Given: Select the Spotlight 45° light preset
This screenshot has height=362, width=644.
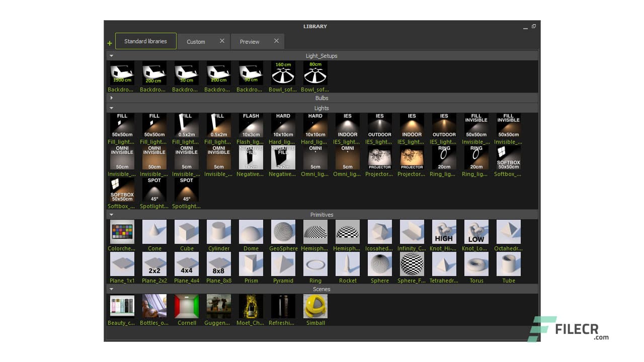Looking at the screenshot, I should point(154,190).
